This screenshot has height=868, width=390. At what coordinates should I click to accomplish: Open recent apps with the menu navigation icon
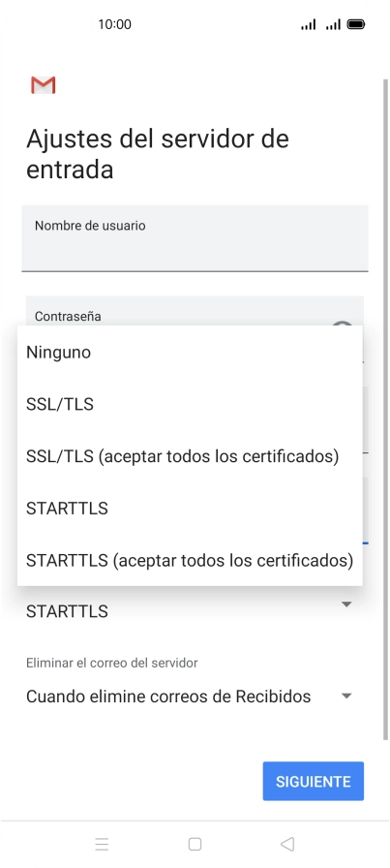coord(102,844)
